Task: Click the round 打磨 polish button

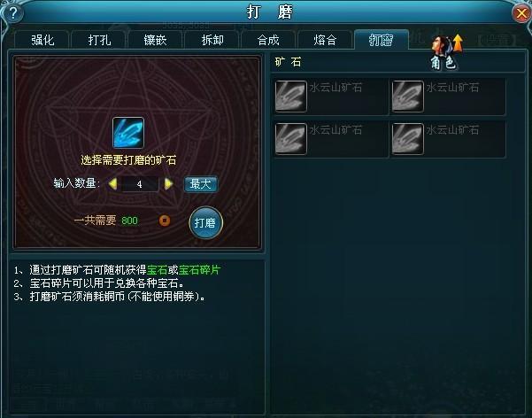Action: [x=205, y=223]
